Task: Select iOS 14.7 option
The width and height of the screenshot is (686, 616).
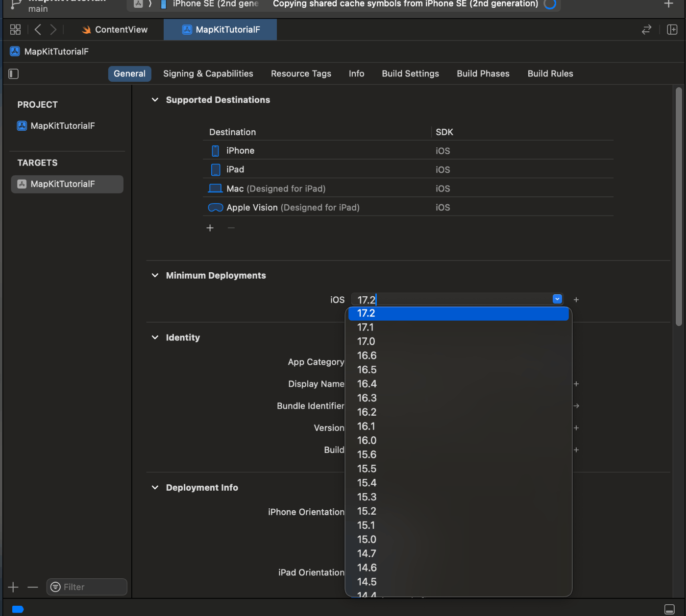Action: [459, 554]
